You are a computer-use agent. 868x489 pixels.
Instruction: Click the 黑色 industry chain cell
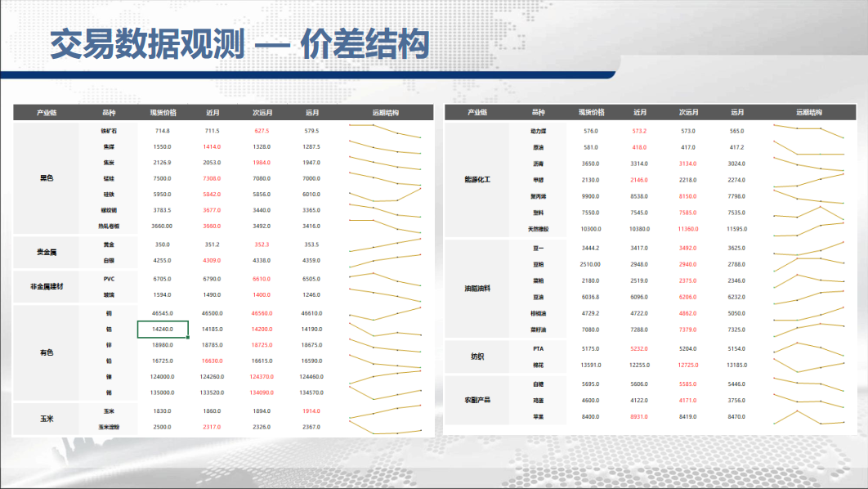pos(47,178)
